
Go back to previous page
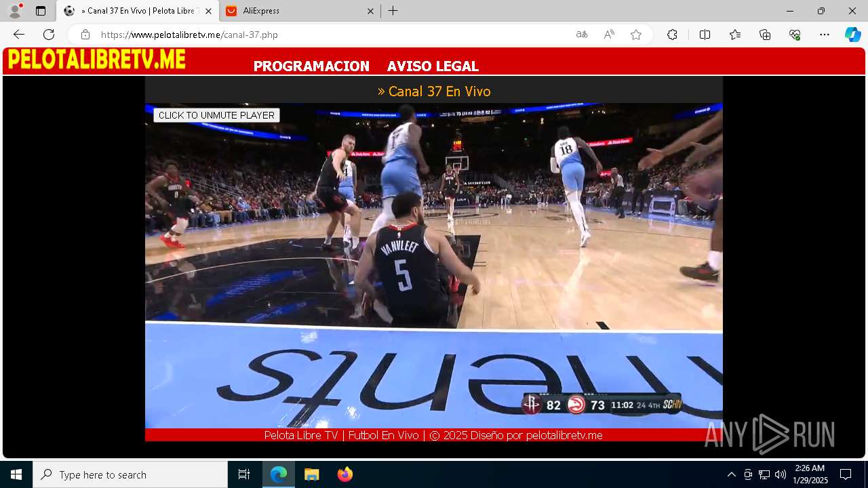click(x=19, y=35)
